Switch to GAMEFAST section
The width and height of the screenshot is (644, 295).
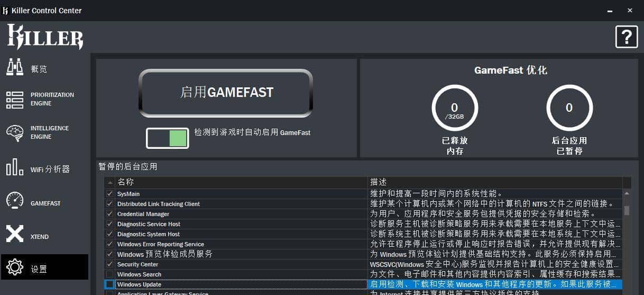45,203
